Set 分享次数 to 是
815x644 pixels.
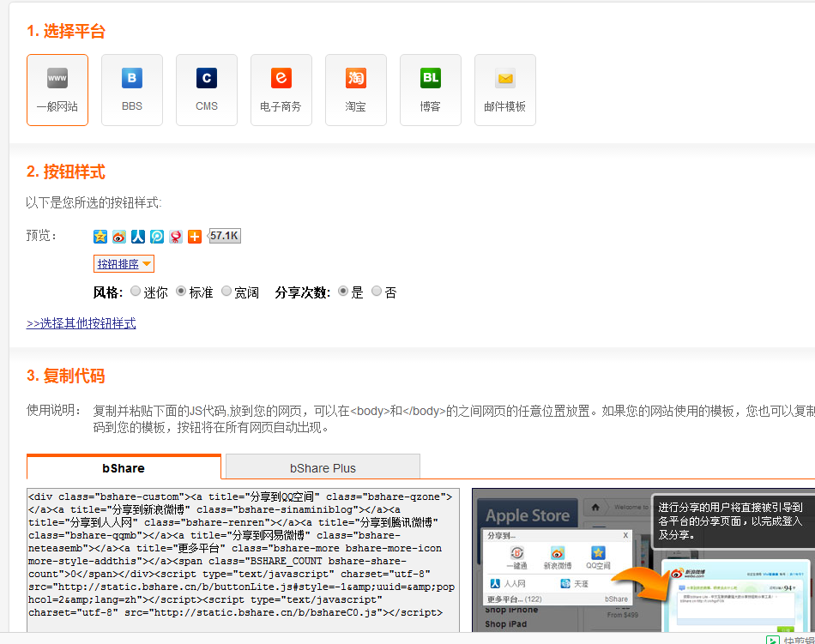point(343,291)
